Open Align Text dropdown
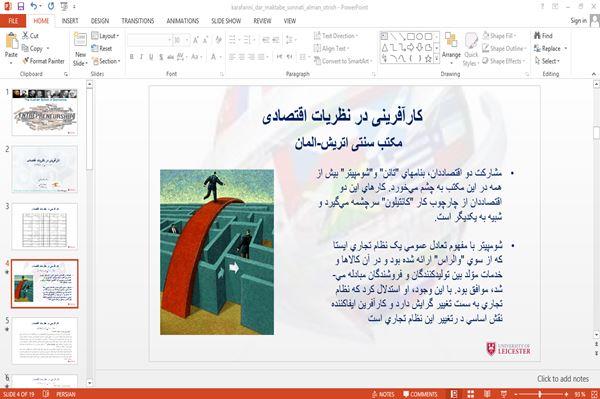Screen dimensions: 600x399 [x=331, y=49]
